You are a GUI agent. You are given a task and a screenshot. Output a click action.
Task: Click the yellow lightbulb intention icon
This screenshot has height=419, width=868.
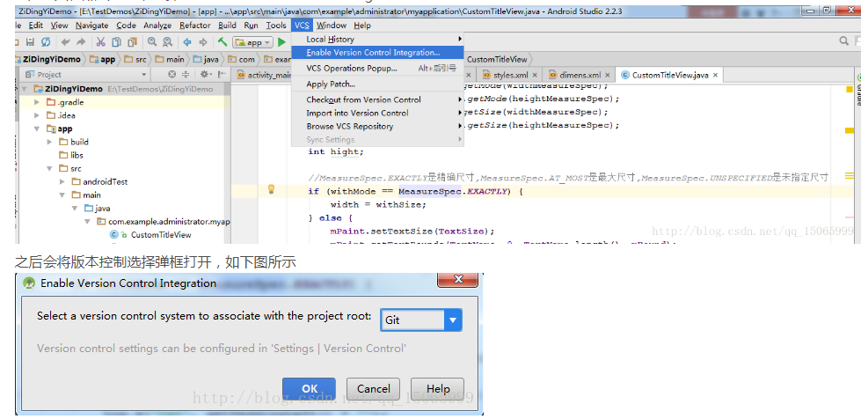coord(271,189)
